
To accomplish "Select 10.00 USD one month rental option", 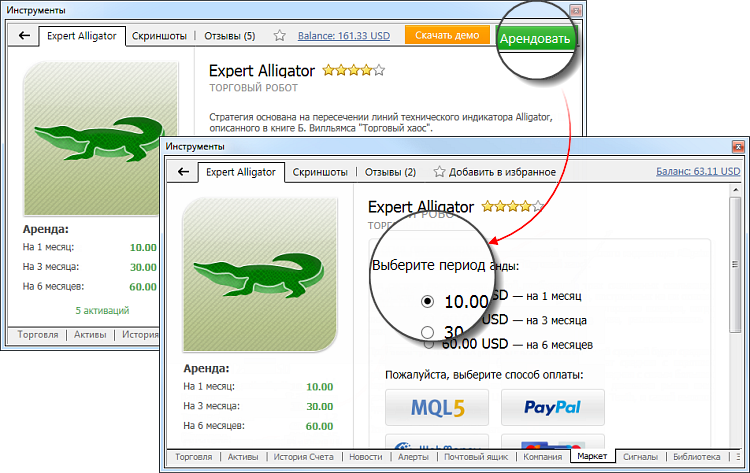I will (x=427, y=301).
